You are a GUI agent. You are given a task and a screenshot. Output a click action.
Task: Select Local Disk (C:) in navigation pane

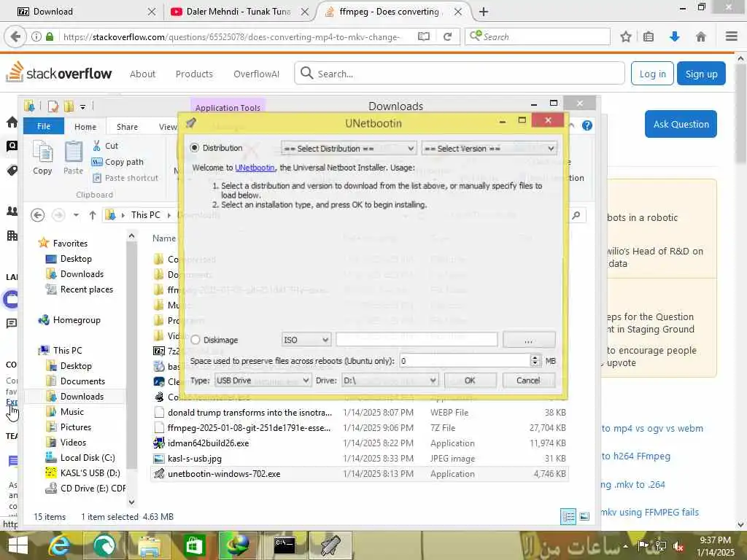80,458
